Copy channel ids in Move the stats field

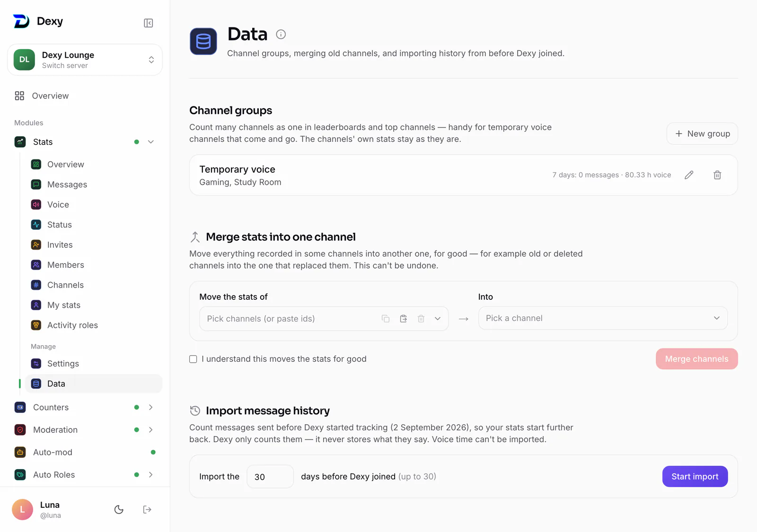tap(386, 319)
